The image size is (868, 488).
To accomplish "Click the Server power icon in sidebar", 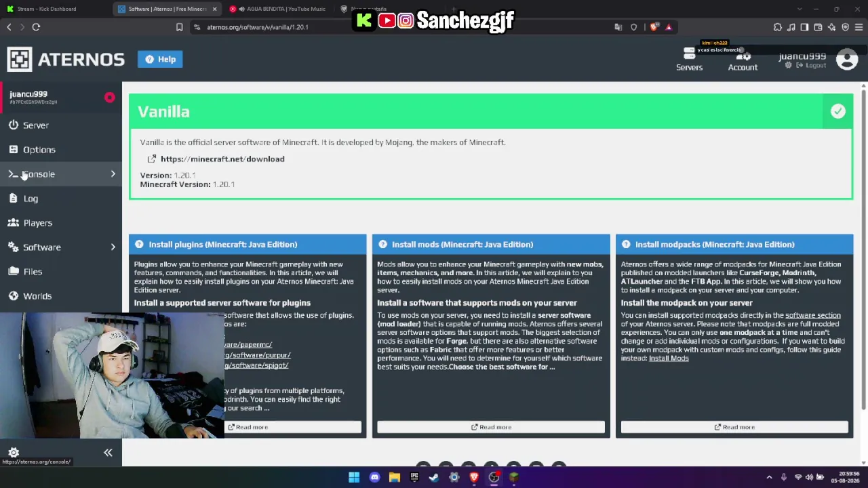I will [14, 125].
